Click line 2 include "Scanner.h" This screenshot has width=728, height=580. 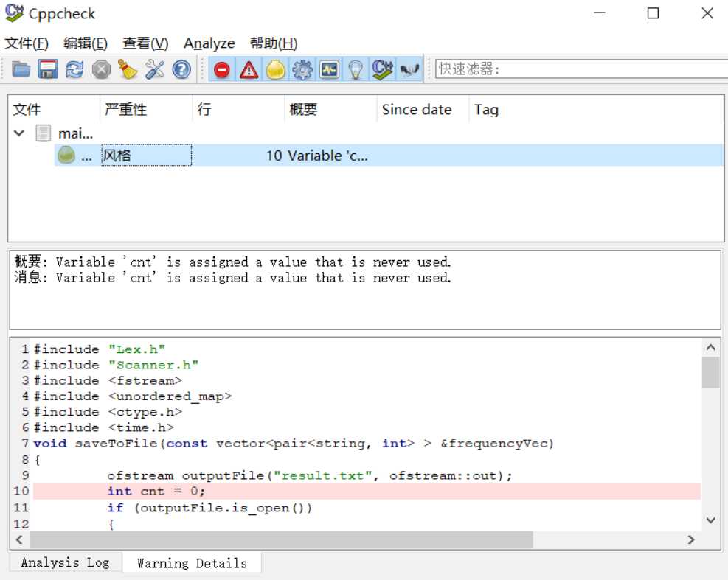pyautogui.click(x=116, y=365)
